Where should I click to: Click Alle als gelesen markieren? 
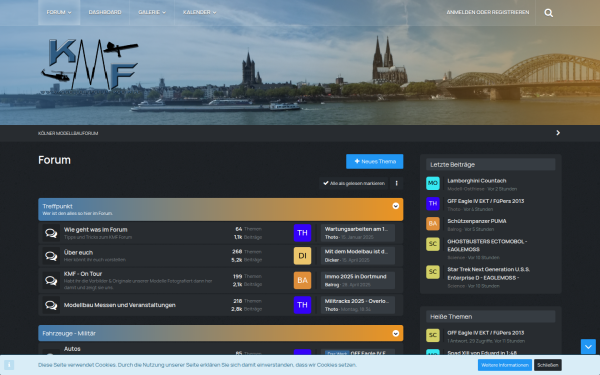[354, 183]
